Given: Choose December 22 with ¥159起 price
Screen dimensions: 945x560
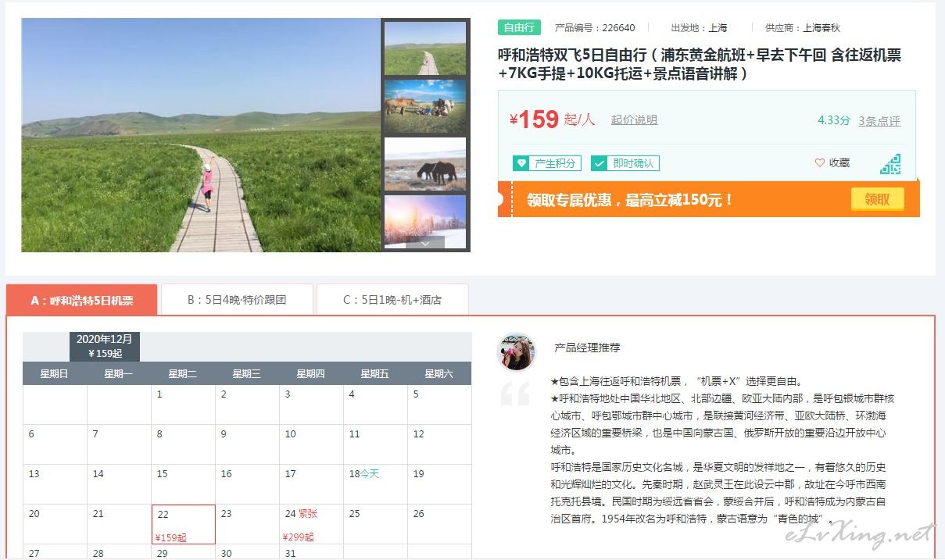Looking at the screenshot, I should tap(184, 524).
